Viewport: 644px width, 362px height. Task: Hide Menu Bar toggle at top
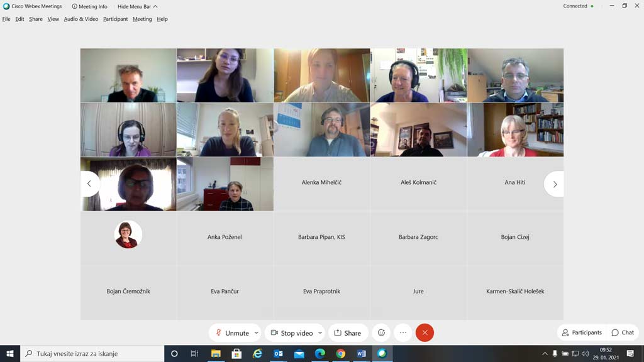point(137,6)
